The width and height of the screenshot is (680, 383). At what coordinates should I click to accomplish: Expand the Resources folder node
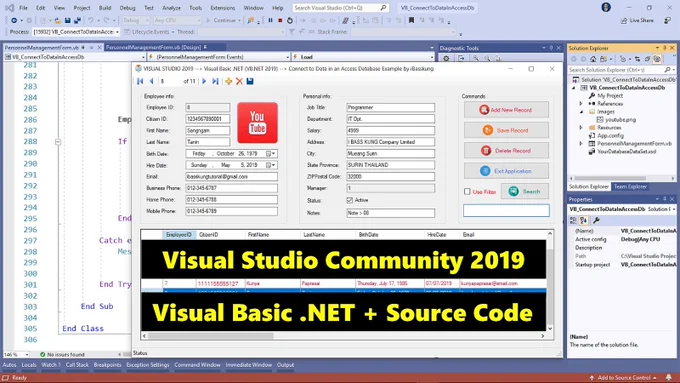(581, 128)
